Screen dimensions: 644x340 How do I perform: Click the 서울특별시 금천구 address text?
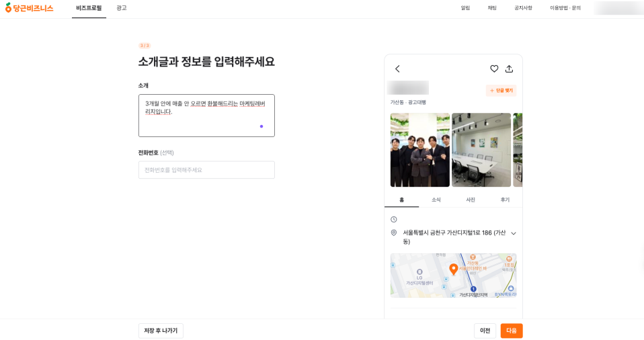(454, 237)
